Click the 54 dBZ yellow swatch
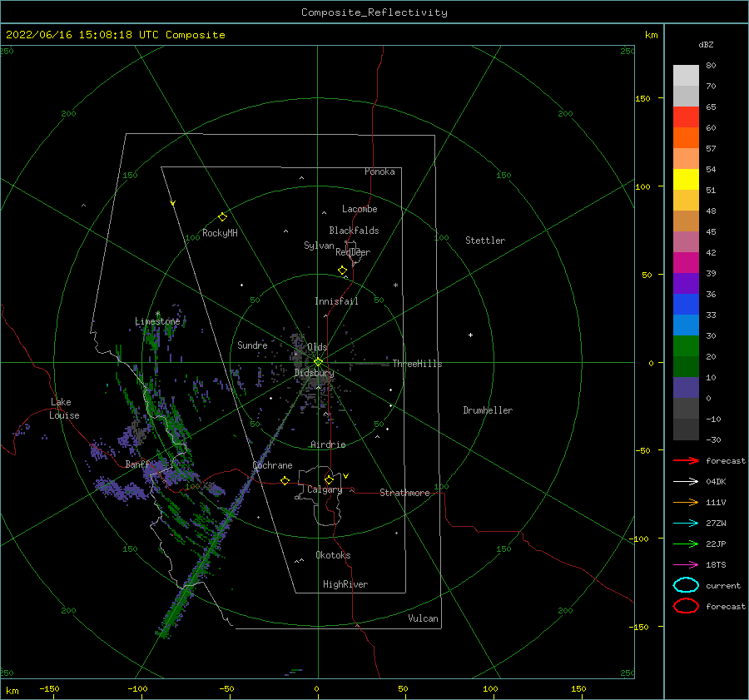The width and height of the screenshot is (749, 700). tap(686, 179)
